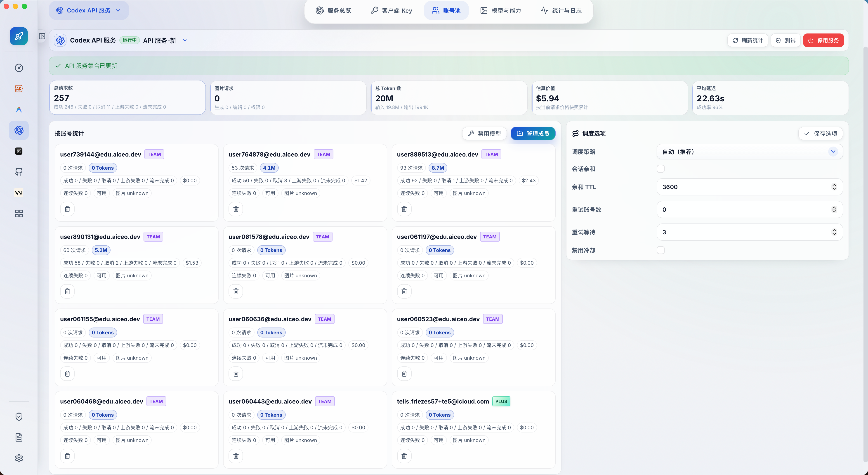Expand the API 服务-新 chevron selector
868x475 pixels.
[x=185, y=40]
